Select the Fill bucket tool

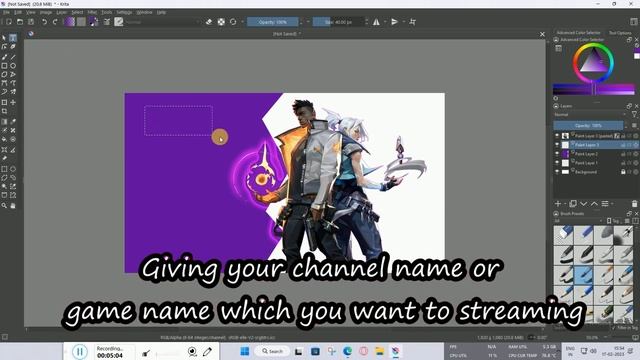(4, 139)
